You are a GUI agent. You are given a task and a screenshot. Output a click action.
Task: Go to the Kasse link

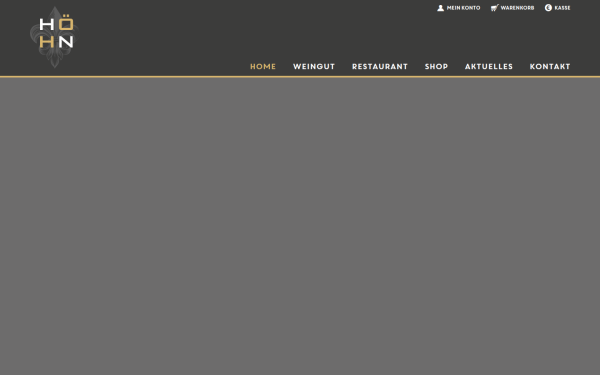pos(562,8)
